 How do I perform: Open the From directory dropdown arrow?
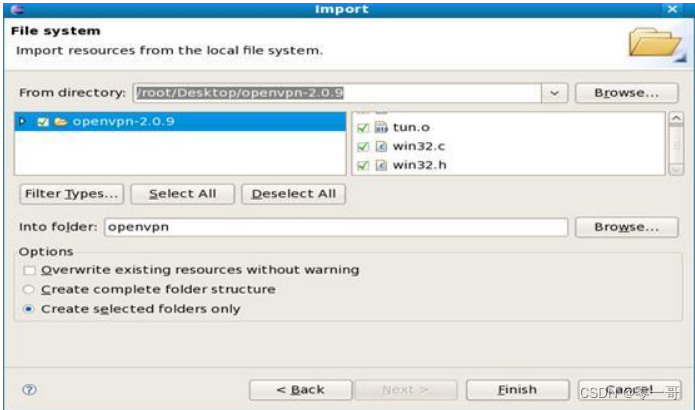coord(554,93)
